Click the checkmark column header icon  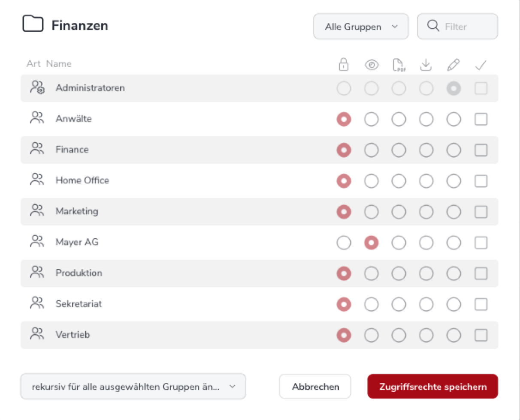click(481, 65)
